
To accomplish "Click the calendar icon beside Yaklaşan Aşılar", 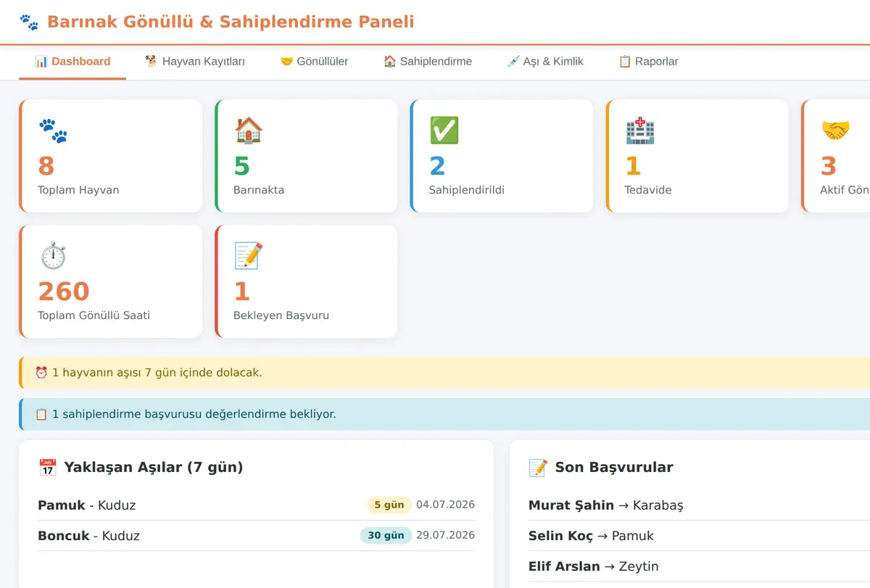I will 47,468.
